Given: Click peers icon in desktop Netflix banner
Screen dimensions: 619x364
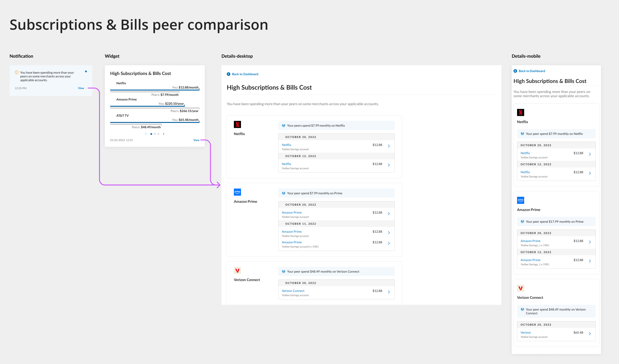Looking at the screenshot, I should (x=283, y=126).
